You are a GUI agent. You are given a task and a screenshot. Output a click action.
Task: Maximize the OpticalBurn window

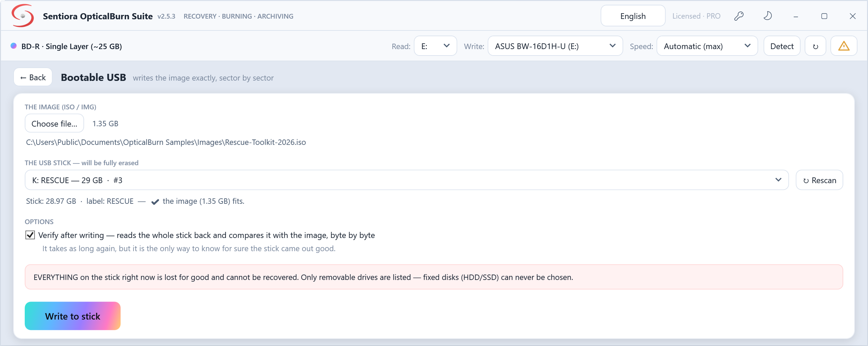(x=824, y=16)
